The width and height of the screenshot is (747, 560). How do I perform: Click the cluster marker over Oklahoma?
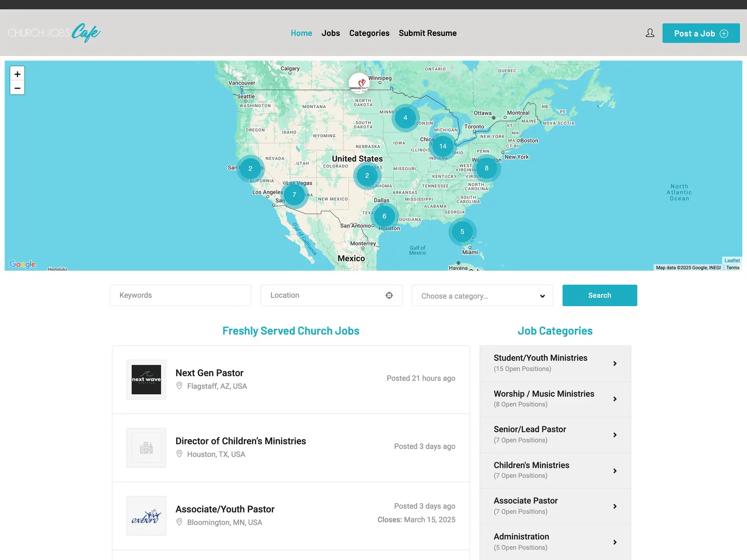367,175
